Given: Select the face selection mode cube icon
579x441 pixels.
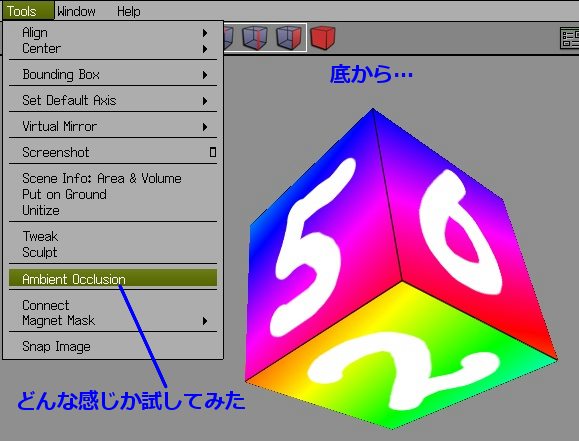Looking at the screenshot, I should (289, 37).
